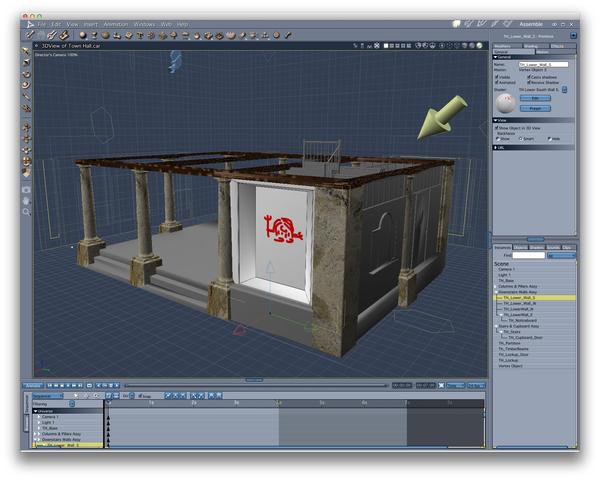600x480 pixels.
Task: Select the hand pan tool
Action: (x=26, y=201)
